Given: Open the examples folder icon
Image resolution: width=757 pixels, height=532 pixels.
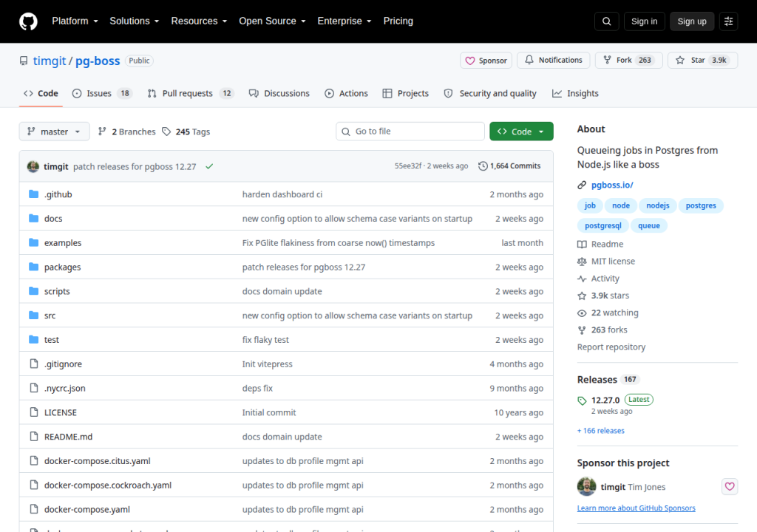Looking at the screenshot, I should (x=33, y=242).
